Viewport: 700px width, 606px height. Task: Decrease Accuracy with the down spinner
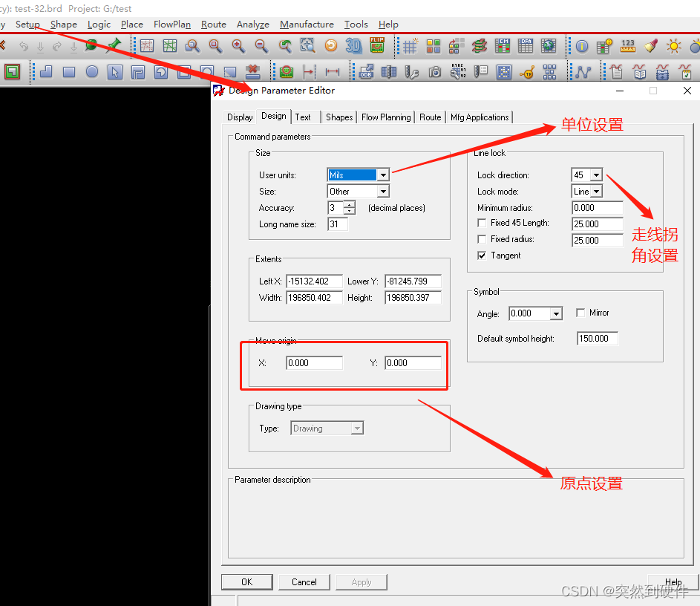350,211
